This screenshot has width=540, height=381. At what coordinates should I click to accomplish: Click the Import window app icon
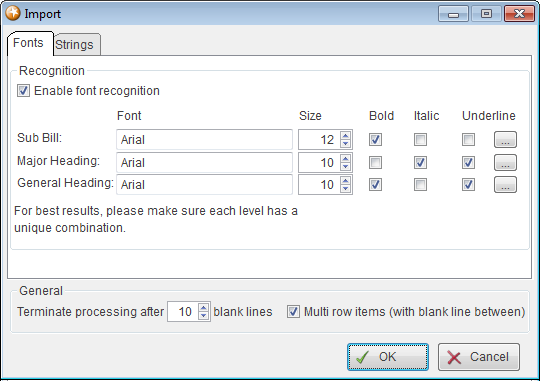click(13, 13)
